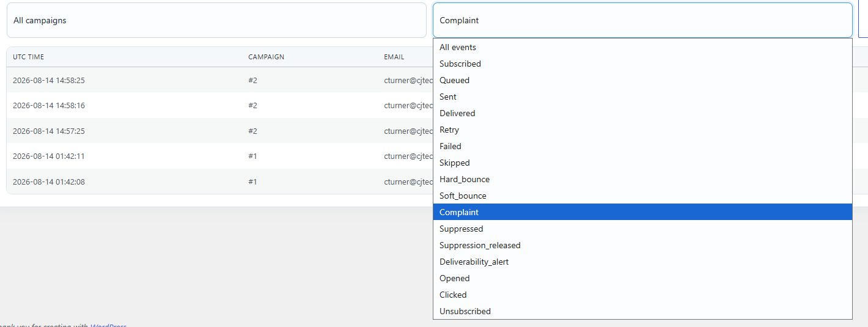Click the CAMPAIGN column header
Viewport: 868px width, 327px height.
pyautogui.click(x=266, y=57)
